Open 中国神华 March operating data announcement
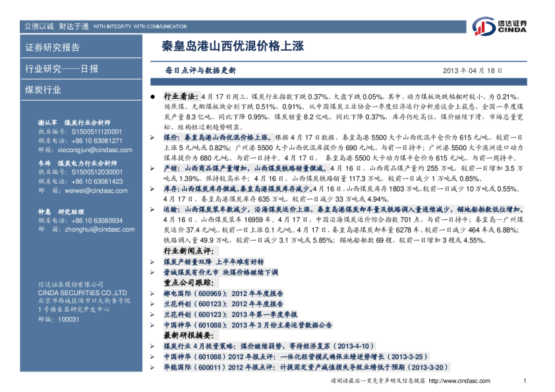Screen dimensions: 555x392 tap(248, 325)
